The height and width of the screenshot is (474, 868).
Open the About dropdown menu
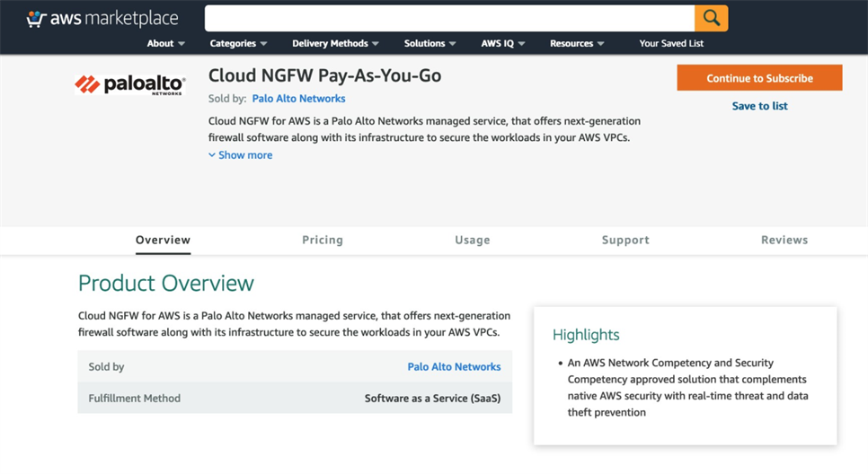(166, 43)
